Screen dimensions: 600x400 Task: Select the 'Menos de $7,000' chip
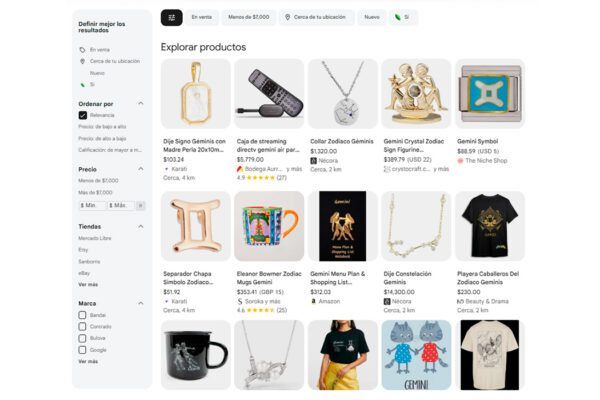[x=248, y=17]
